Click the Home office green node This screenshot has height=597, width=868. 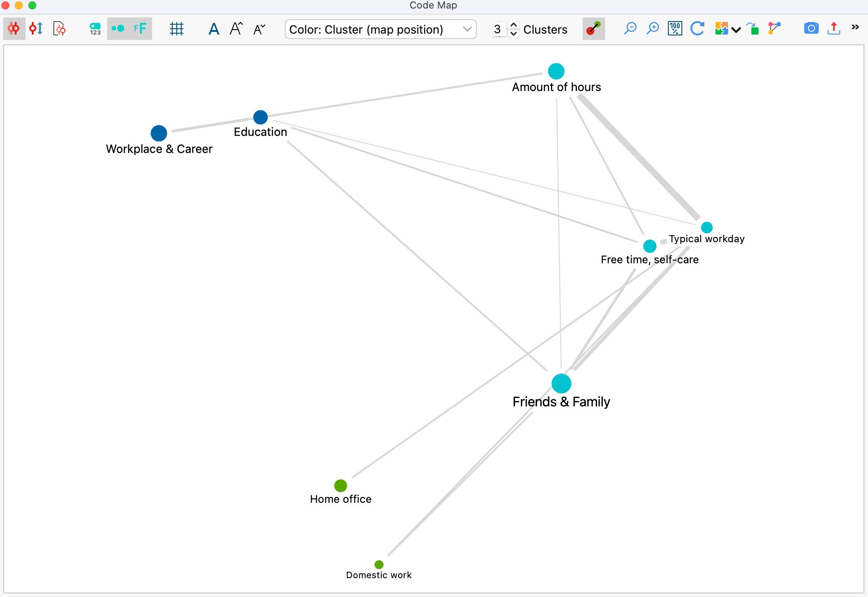coord(341,486)
